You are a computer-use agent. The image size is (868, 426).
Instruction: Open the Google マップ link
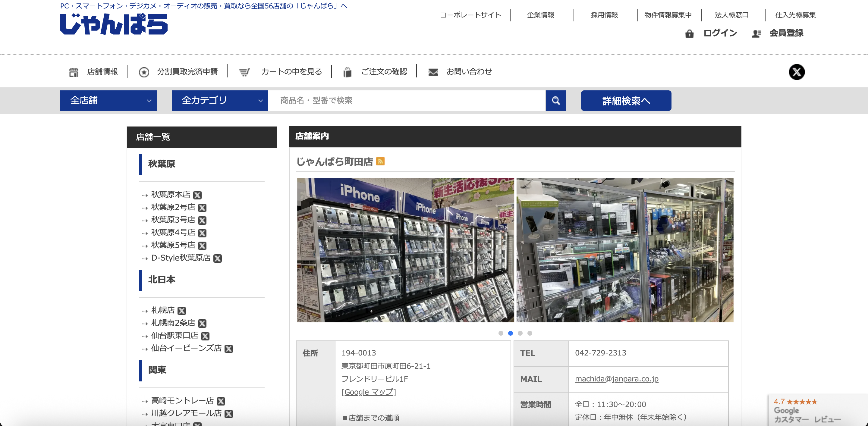[369, 392]
